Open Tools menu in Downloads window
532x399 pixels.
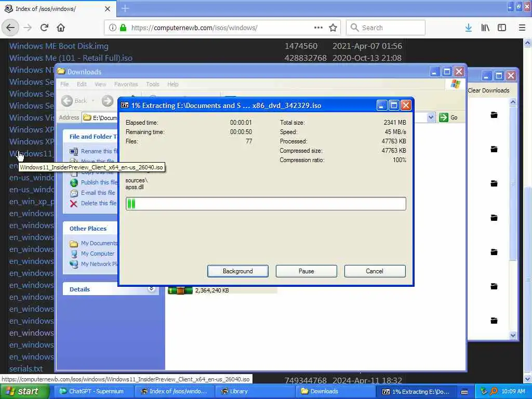(x=152, y=84)
